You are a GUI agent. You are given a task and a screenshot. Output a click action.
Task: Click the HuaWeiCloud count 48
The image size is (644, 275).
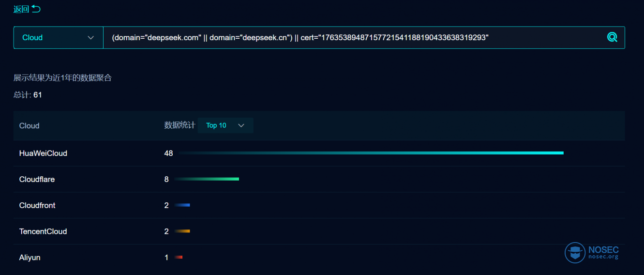(168, 153)
